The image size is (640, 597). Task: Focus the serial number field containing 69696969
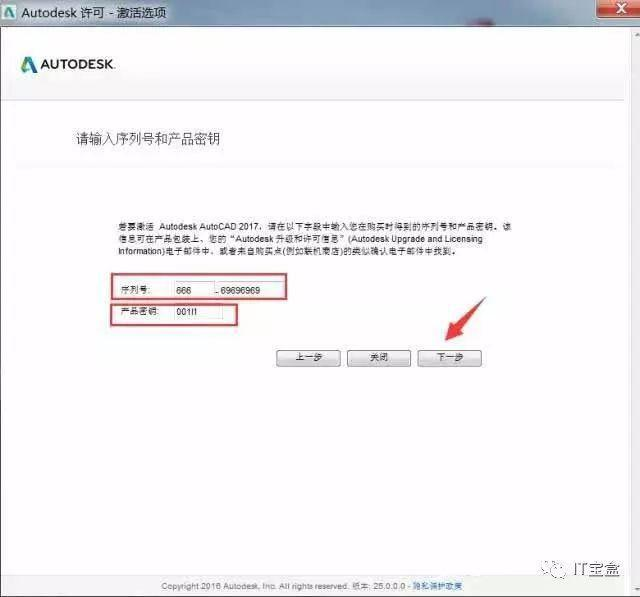pyautogui.click(x=250, y=289)
